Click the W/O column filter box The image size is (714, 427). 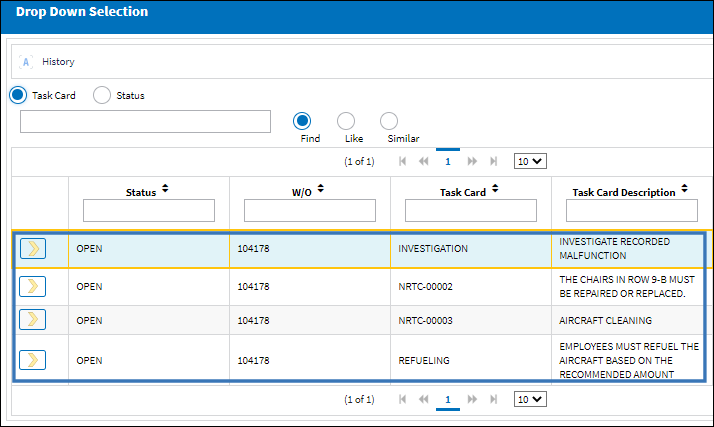point(310,210)
